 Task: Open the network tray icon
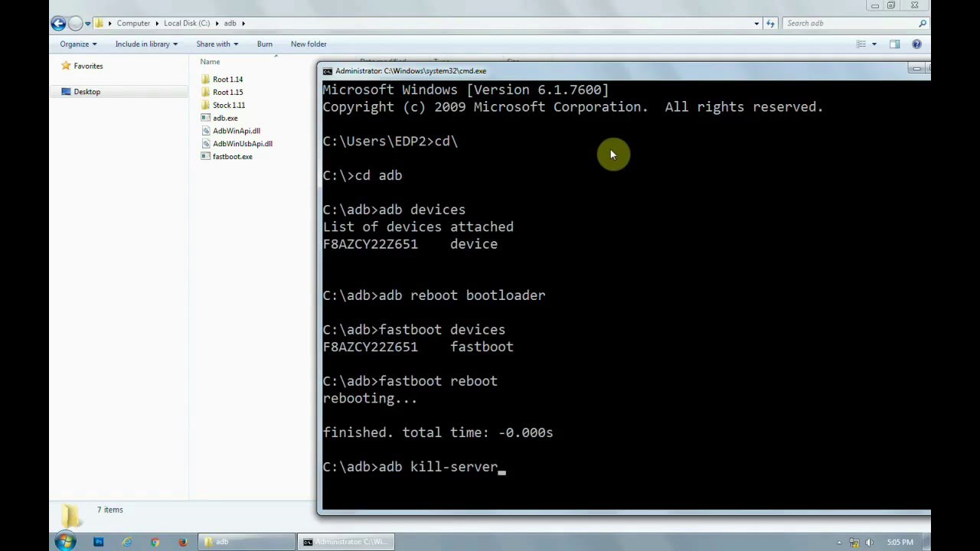pyautogui.click(x=854, y=543)
